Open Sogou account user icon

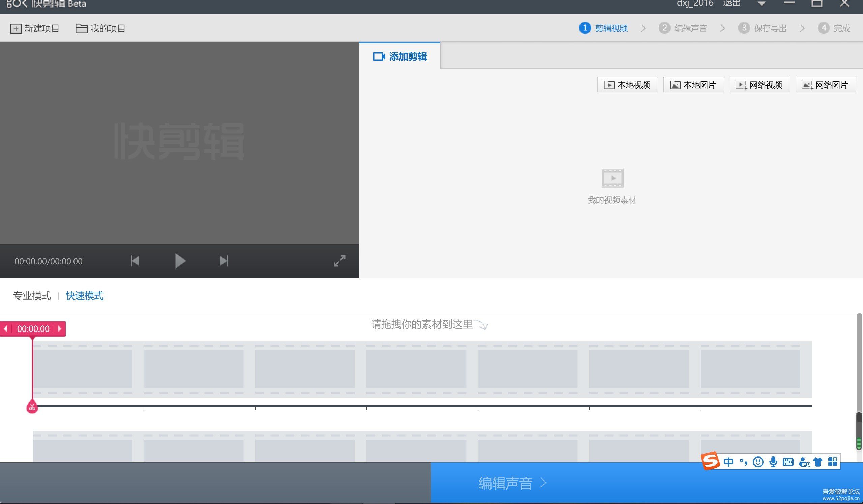tap(804, 462)
